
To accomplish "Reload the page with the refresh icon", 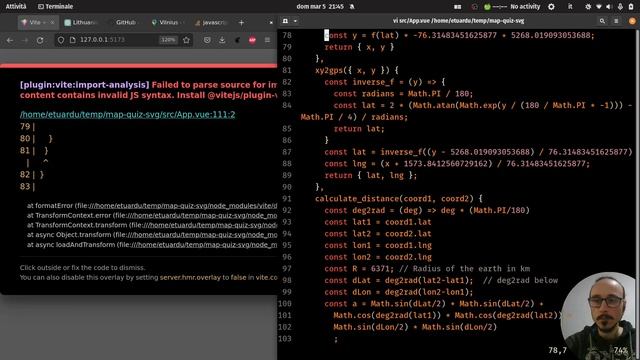I will tap(40, 40).
